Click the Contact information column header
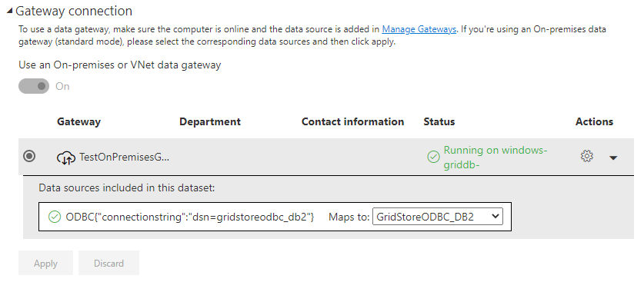This screenshot has width=644, height=282. pos(353,121)
